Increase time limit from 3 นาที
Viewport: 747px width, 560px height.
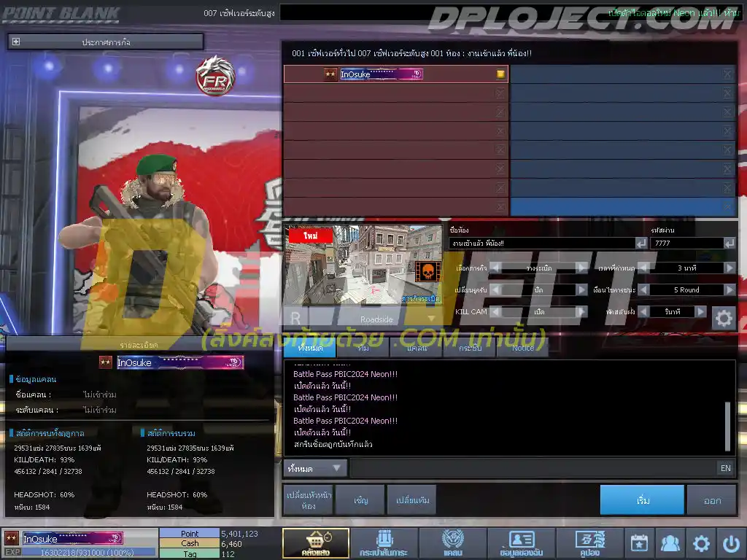point(729,268)
